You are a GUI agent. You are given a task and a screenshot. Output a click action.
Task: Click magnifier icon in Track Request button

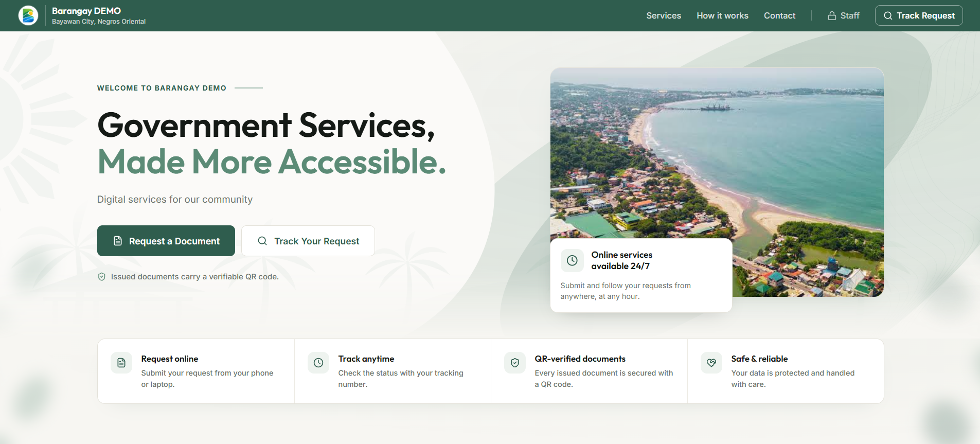pyautogui.click(x=888, y=15)
